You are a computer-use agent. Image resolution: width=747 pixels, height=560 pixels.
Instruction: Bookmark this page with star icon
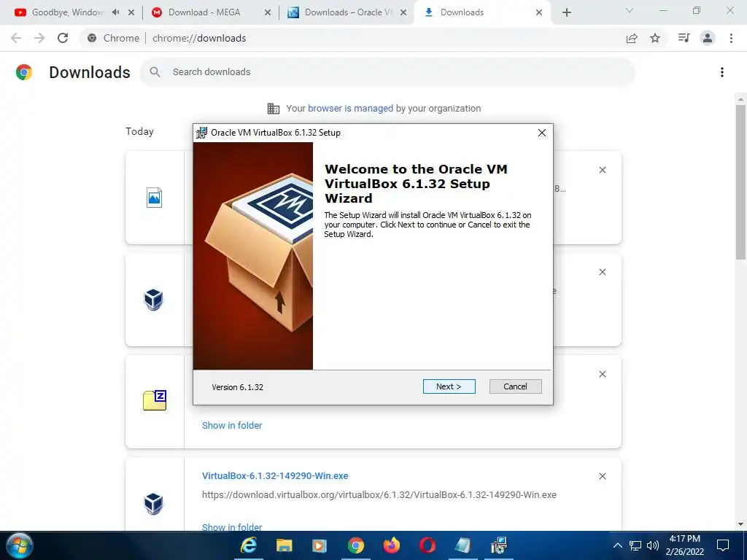coord(655,38)
